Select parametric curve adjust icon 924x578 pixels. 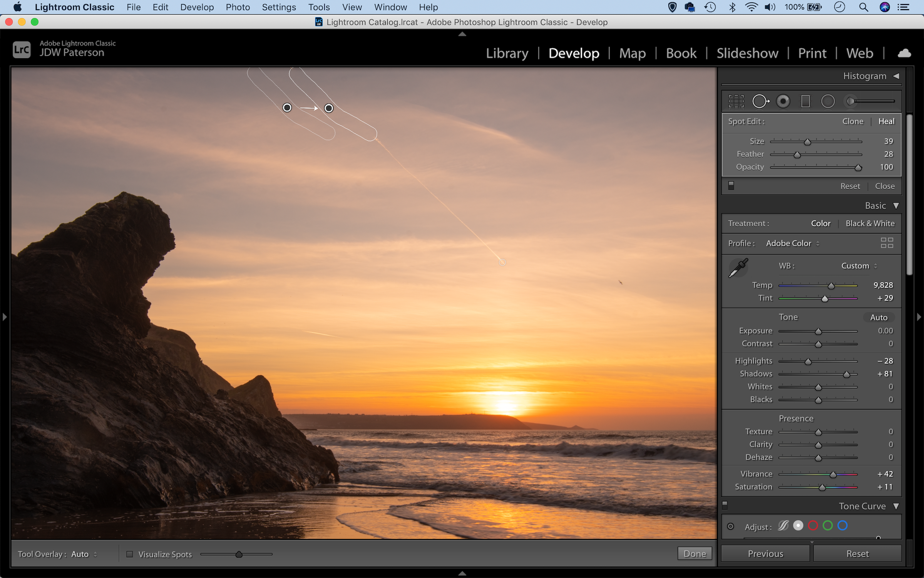click(783, 526)
